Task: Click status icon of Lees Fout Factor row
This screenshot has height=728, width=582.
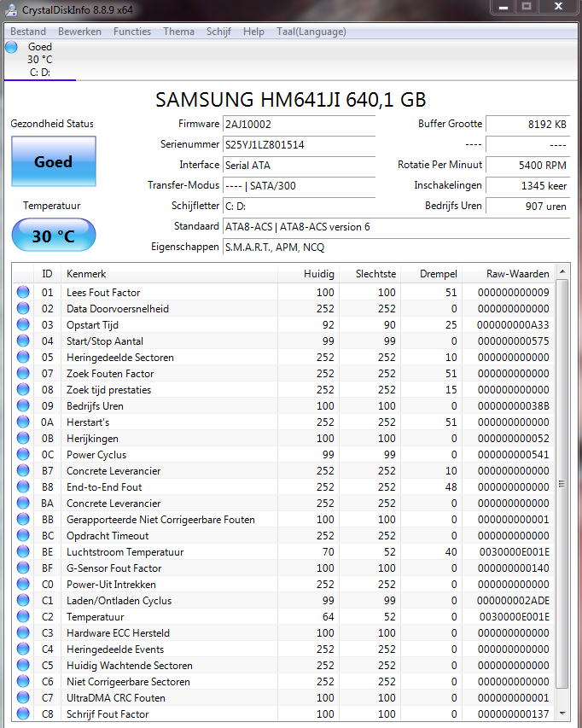Action: [23, 292]
